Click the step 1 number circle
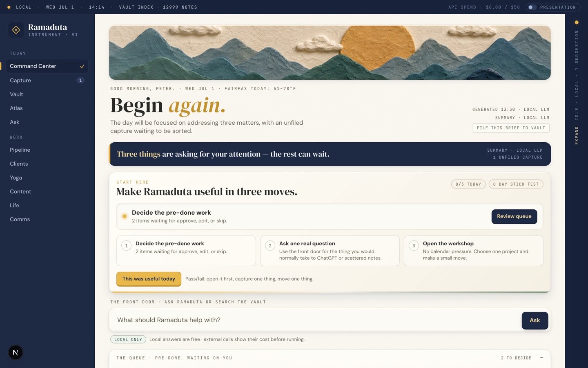588x368 pixels. click(127, 246)
